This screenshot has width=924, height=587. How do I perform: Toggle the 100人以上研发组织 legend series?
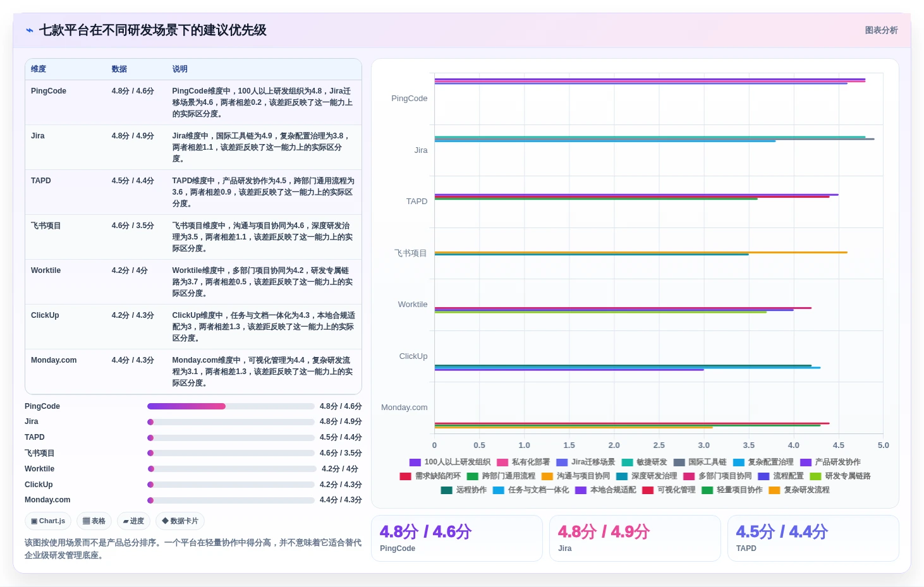pos(449,463)
